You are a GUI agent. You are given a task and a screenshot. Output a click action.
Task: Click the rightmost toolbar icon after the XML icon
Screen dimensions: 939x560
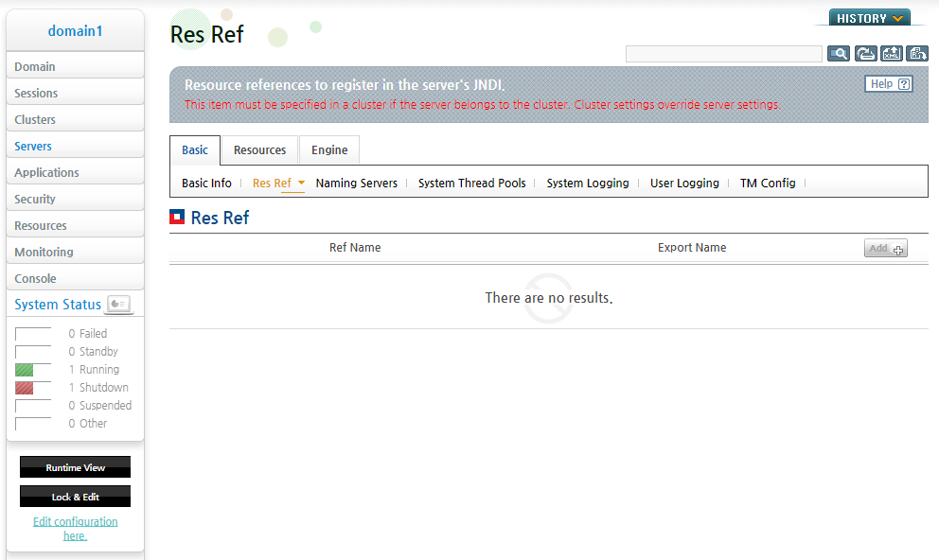click(917, 54)
